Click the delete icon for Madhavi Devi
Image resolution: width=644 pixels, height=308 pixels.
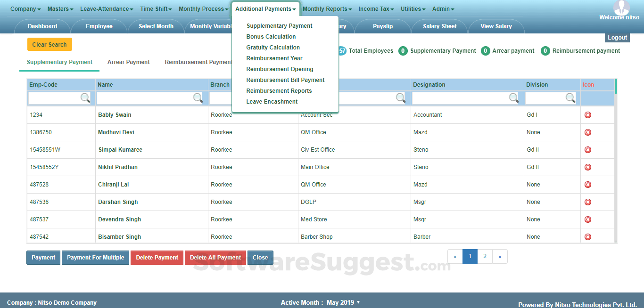[x=588, y=132]
